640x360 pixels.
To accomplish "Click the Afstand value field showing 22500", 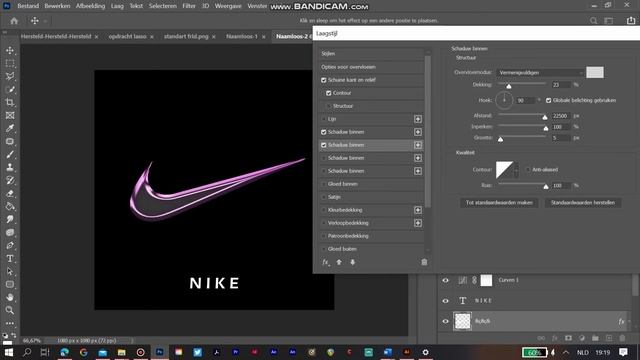I will (561, 116).
